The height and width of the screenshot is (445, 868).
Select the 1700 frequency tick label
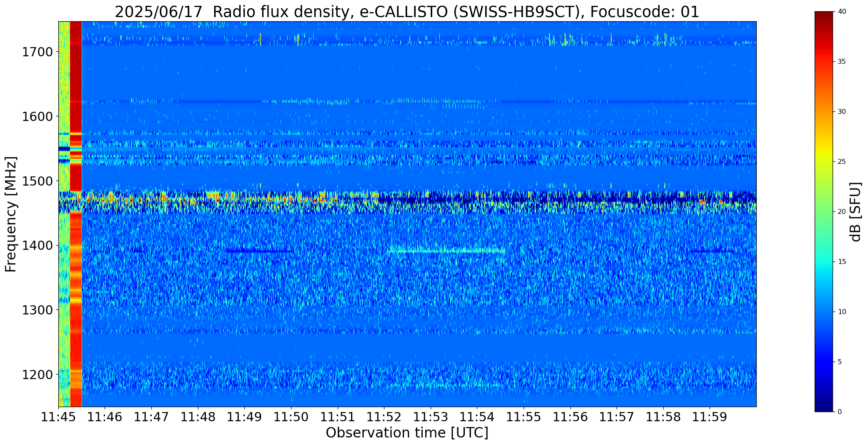tap(37, 52)
